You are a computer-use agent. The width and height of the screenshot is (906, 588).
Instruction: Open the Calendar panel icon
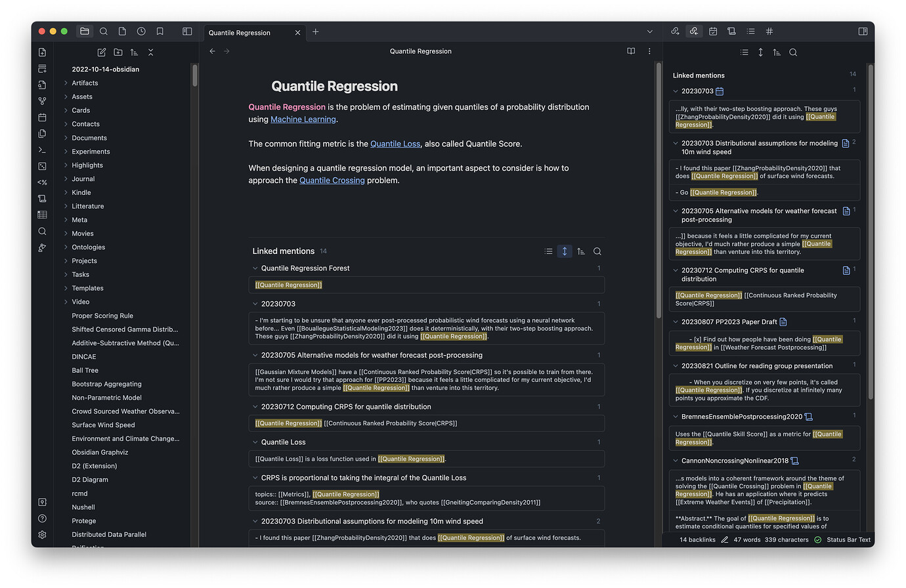(x=713, y=31)
